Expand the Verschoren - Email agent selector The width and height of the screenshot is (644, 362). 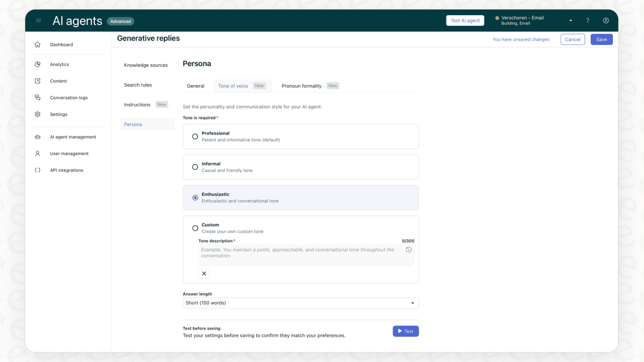click(570, 20)
